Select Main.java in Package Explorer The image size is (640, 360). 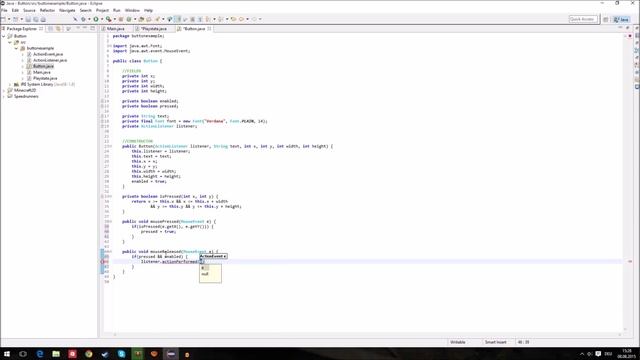tap(42, 72)
